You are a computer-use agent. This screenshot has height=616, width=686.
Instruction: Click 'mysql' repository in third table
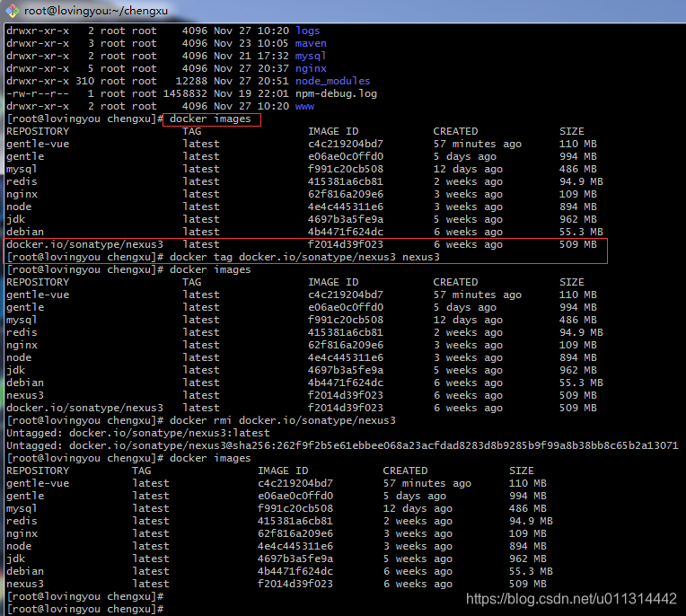(22, 509)
